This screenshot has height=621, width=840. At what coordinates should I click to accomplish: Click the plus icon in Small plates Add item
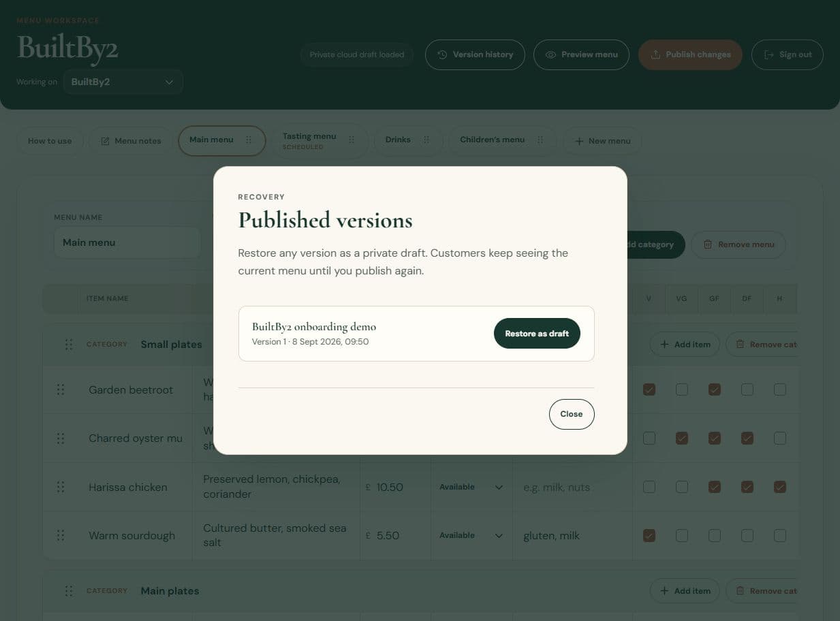[x=664, y=345]
